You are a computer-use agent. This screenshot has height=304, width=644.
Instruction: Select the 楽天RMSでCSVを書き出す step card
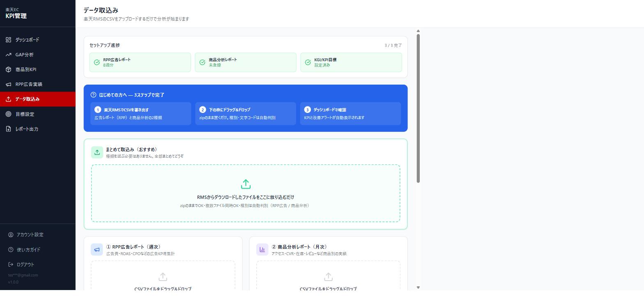(x=141, y=114)
